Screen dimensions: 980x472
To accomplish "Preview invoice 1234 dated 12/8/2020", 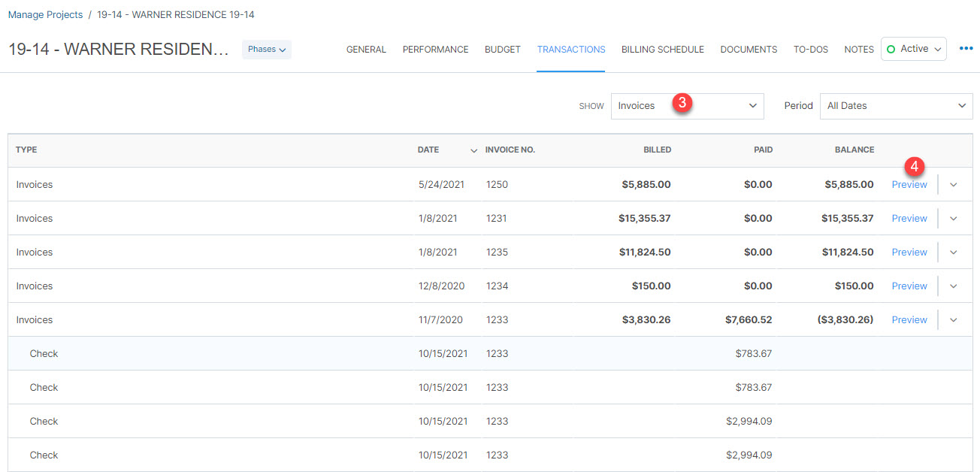I will click(909, 286).
